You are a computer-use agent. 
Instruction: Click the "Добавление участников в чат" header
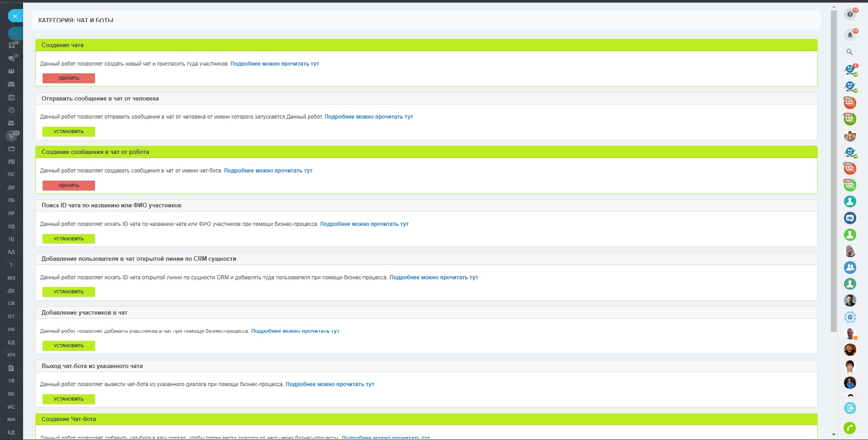pos(426,313)
